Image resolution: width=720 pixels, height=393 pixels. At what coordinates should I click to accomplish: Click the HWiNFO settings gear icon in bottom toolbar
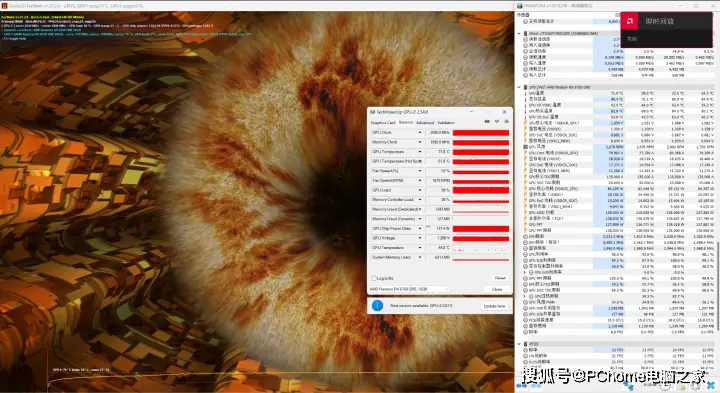(696, 387)
